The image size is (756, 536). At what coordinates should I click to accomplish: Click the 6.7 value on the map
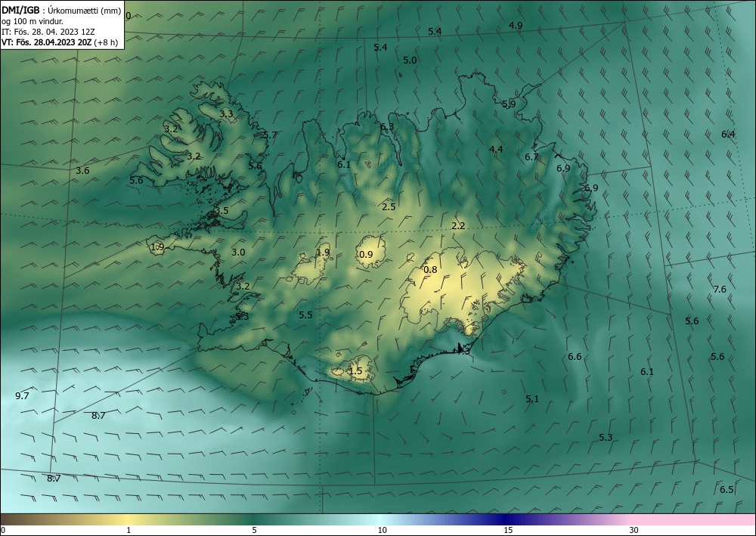tap(531, 156)
